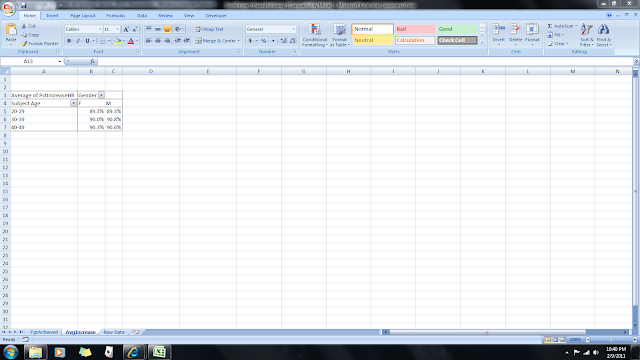
Task: Apply the Bad cell style
Action: click(x=415, y=29)
